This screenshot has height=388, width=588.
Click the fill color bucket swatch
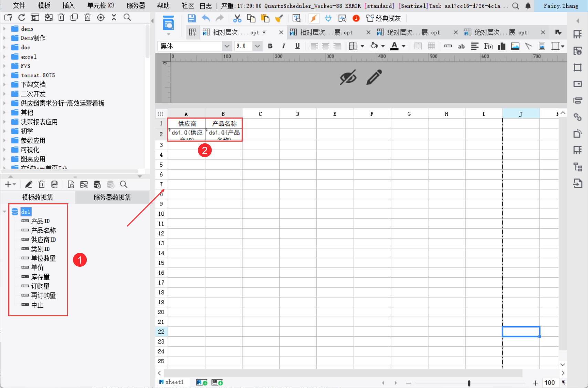pyautogui.click(x=374, y=46)
